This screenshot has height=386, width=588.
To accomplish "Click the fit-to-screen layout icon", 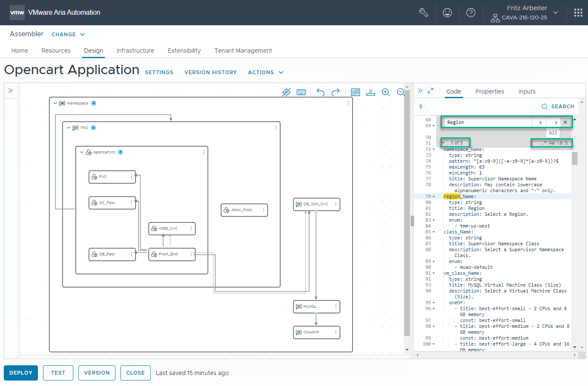I will click(355, 92).
